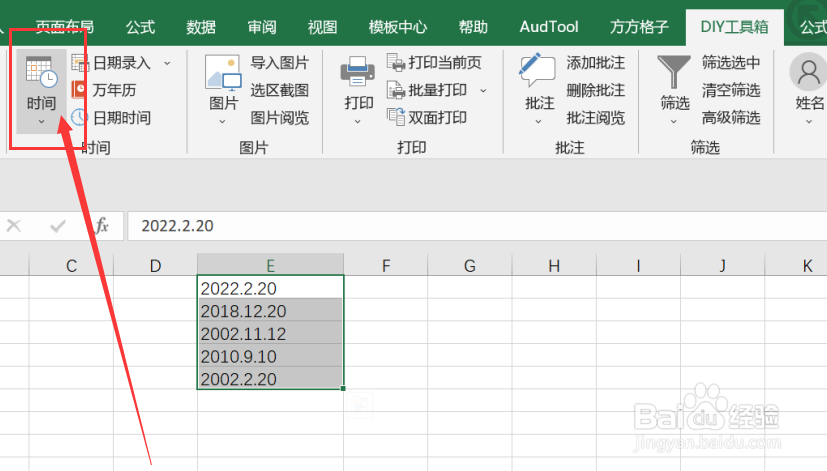Expand the 筛选 dropdown arrow

coord(674,122)
